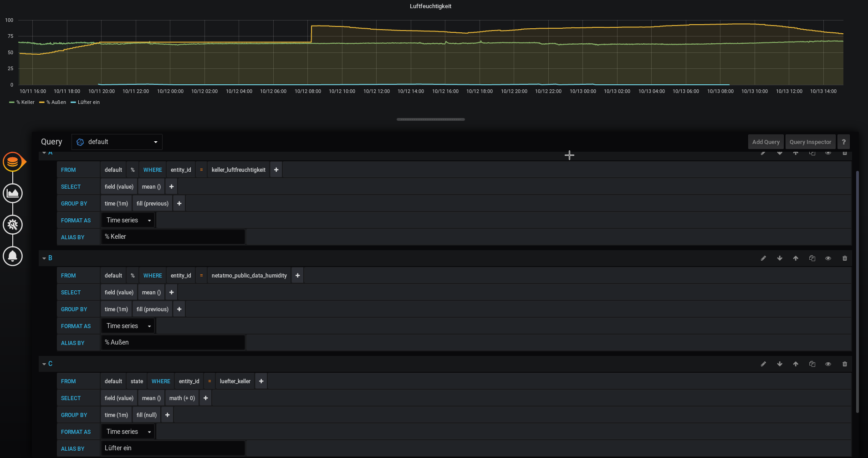868x458 pixels.
Task: Click the Add Query button
Action: click(766, 142)
